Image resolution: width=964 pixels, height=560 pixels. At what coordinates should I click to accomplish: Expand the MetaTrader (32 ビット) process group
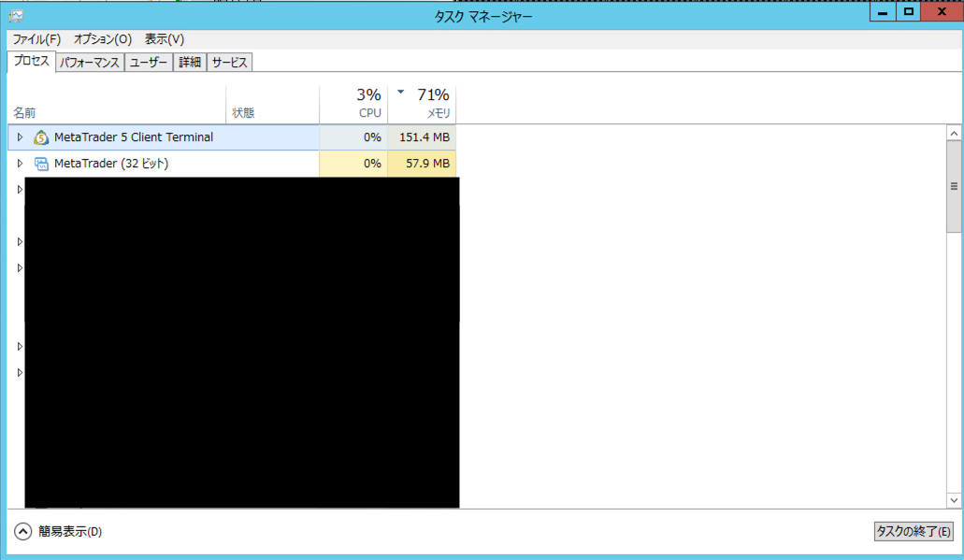click(x=20, y=164)
